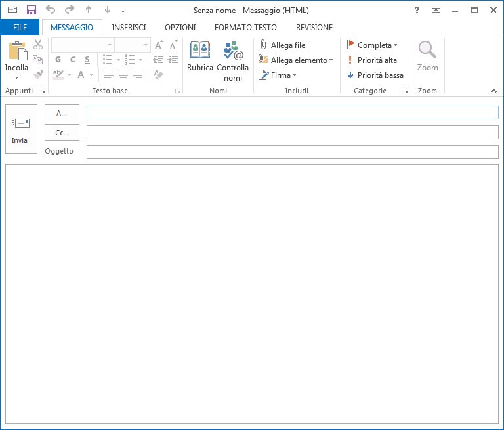This screenshot has height=430, width=504.
Task: Click the Save icon in quick access toolbar
Action: [x=31, y=11]
